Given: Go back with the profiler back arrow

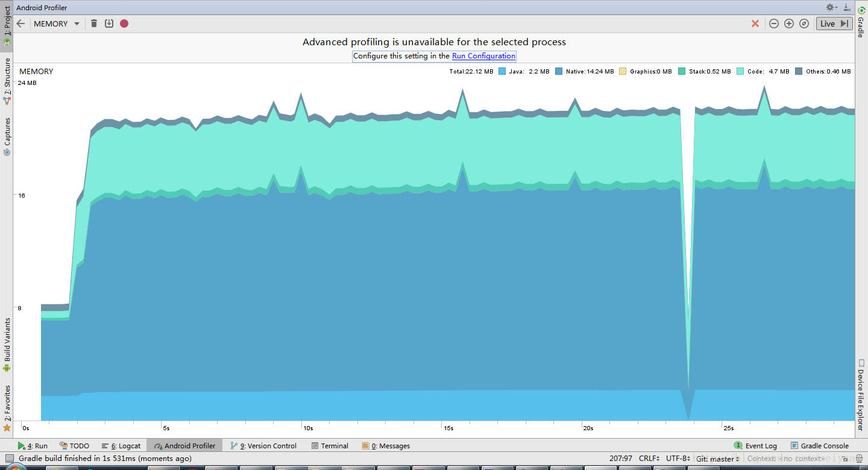Looking at the screenshot, I should [x=20, y=23].
